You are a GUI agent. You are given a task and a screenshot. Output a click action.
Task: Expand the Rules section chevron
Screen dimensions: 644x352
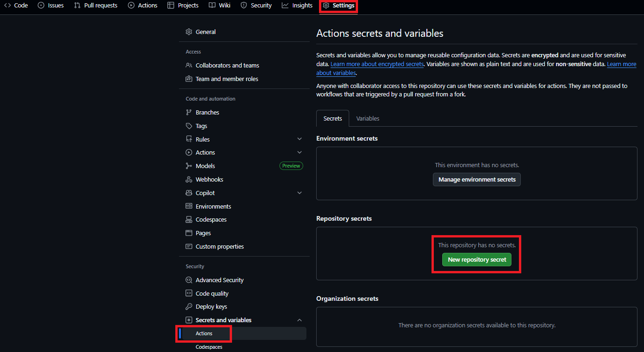coord(299,139)
